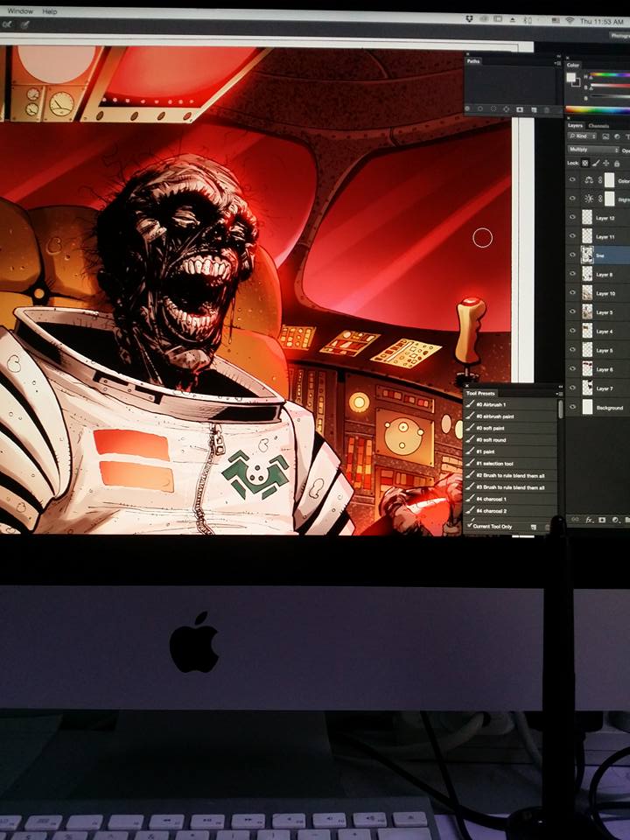This screenshot has height=840, width=630.
Task: Click the Dropbox icon in menu bar
Action: (x=469, y=18)
